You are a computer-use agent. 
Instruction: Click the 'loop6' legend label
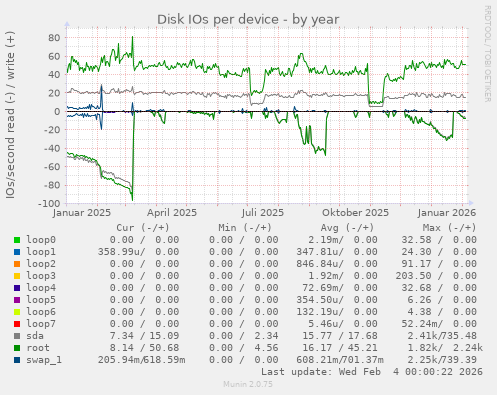click(x=41, y=312)
